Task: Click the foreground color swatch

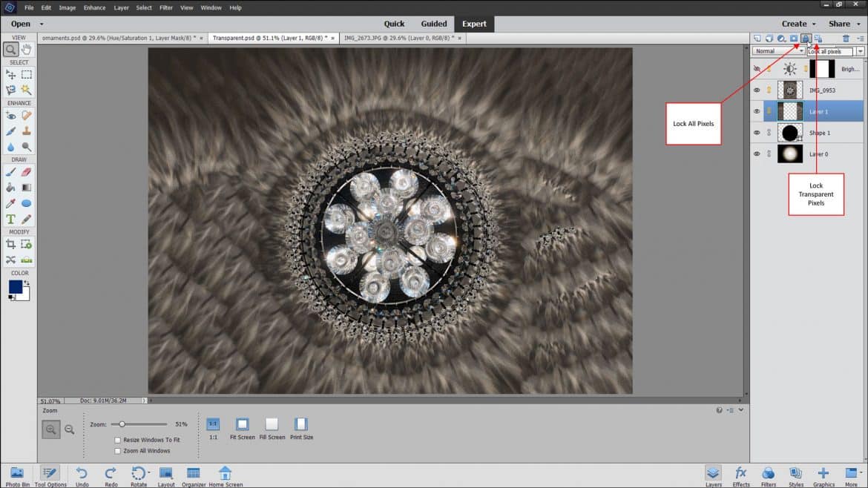Action: pos(16,286)
